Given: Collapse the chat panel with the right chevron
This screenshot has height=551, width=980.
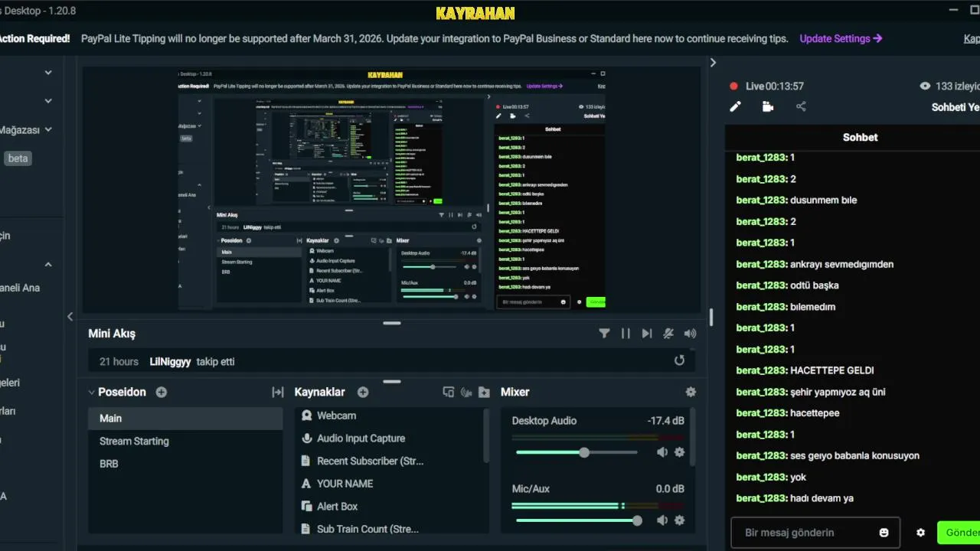Looking at the screenshot, I should (x=713, y=63).
